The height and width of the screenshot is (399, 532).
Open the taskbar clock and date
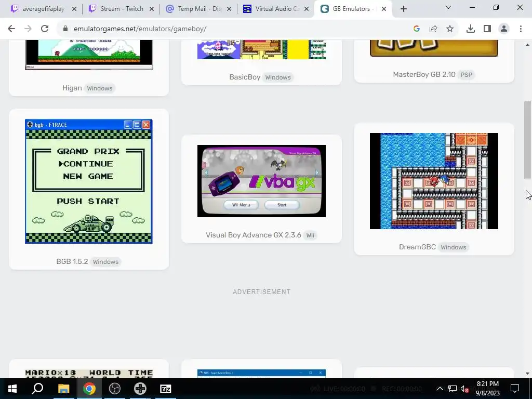[x=487, y=389]
